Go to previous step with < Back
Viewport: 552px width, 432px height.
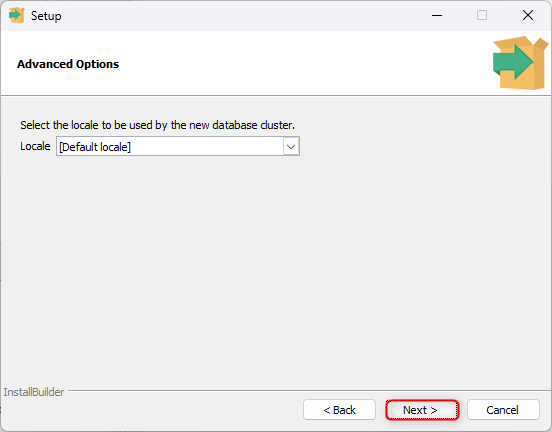tap(339, 410)
